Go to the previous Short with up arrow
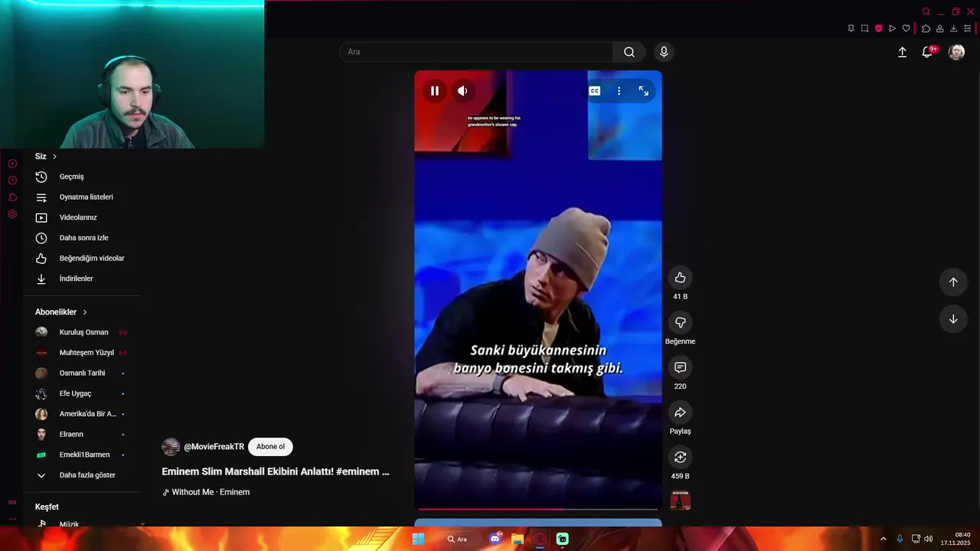This screenshot has height=551, width=980. click(x=953, y=282)
